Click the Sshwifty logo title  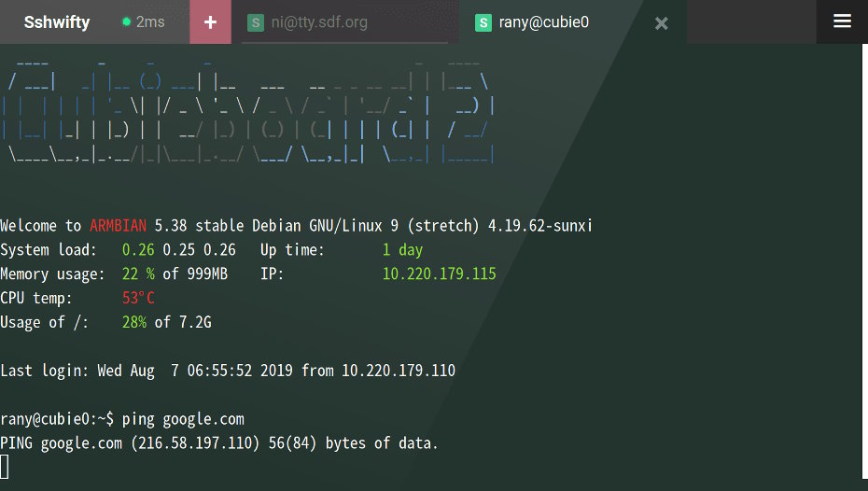57,22
